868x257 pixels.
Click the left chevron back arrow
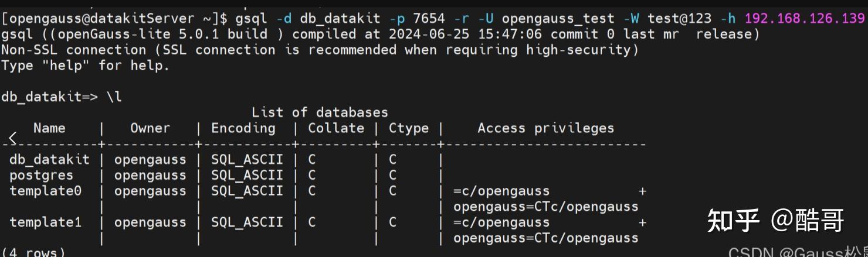pos(13,139)
